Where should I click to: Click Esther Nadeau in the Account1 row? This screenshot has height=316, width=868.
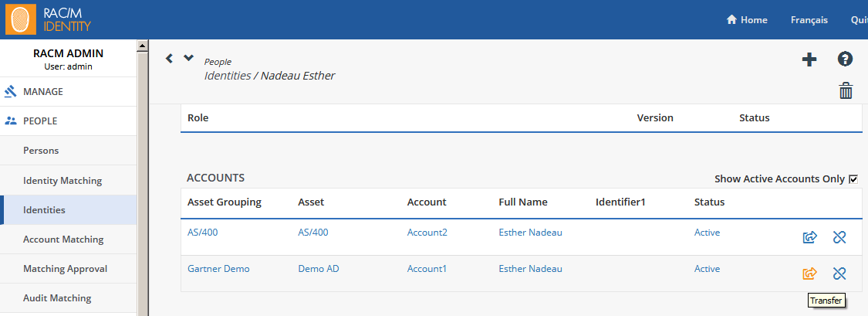click(530, 269)
